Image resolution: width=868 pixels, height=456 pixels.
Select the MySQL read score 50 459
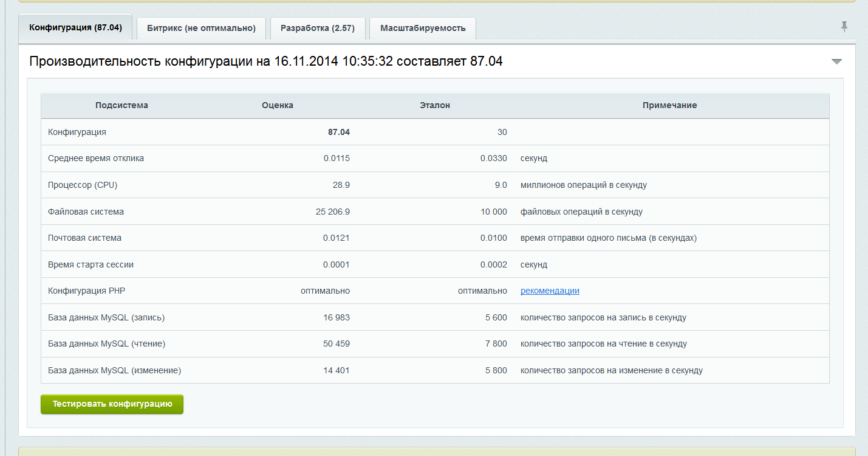[337, 344]
